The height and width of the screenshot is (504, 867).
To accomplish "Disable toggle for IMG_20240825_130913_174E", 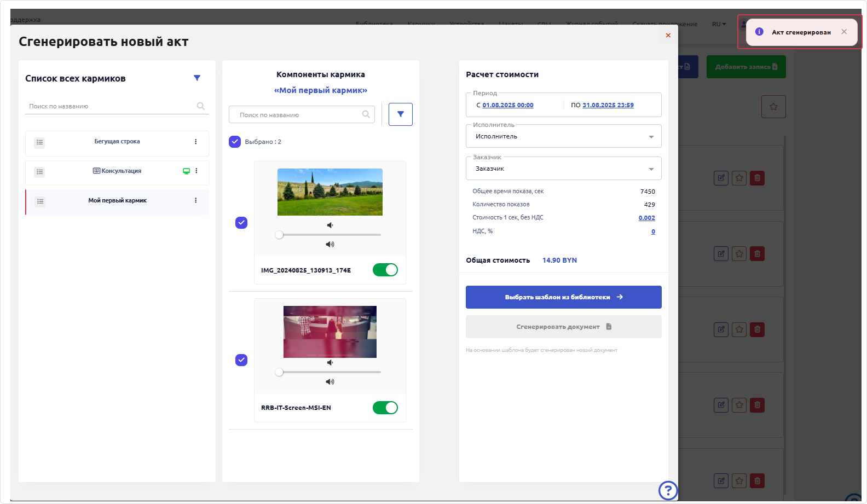I will (x=385, y=270).
